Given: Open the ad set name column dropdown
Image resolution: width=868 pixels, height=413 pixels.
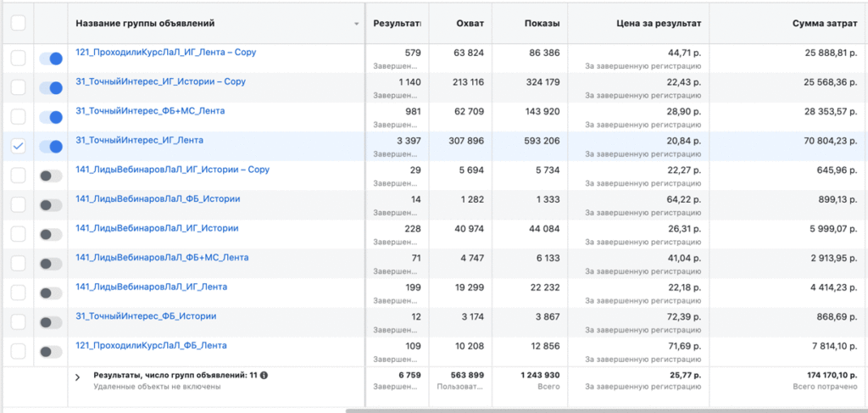Looking at the screenshot, I should click(356, 24).
